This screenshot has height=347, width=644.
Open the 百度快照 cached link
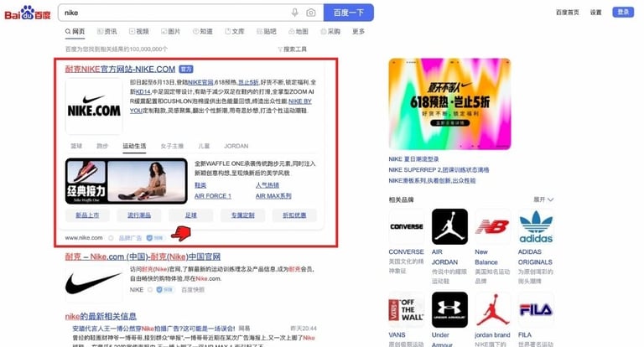coord(193,289)
